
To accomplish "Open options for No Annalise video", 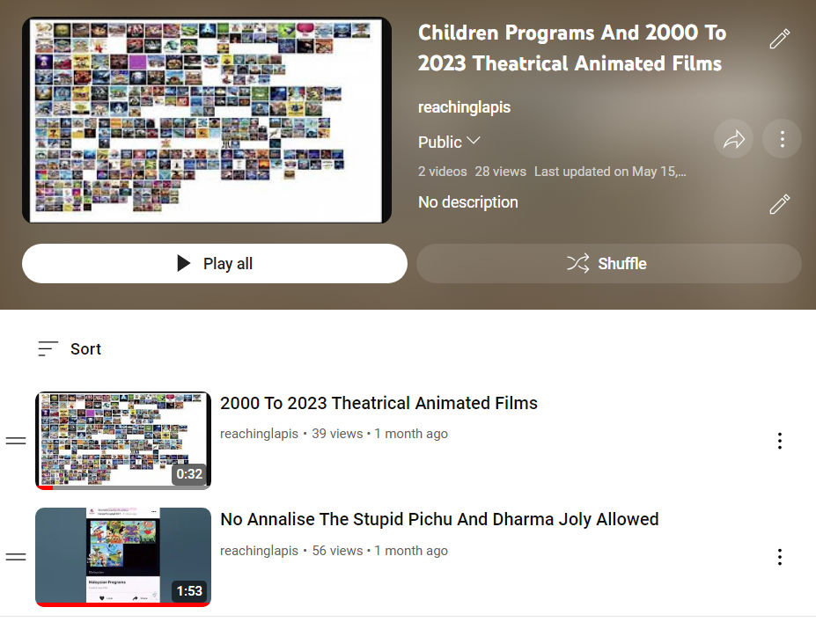I will (780, 557).
